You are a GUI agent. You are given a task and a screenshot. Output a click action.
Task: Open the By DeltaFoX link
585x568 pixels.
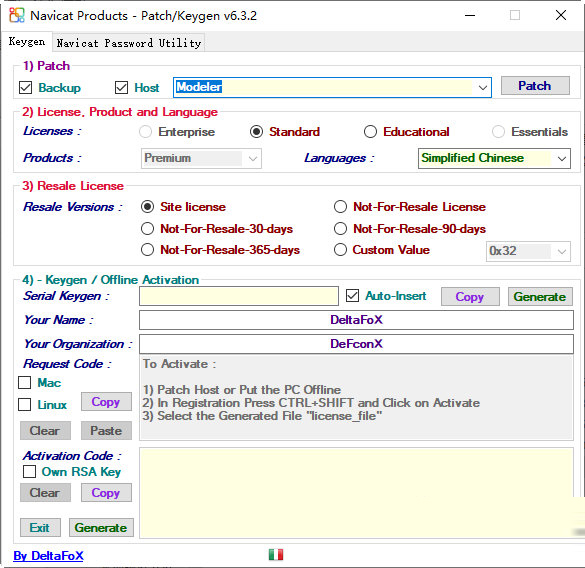(x=49, y=556)
